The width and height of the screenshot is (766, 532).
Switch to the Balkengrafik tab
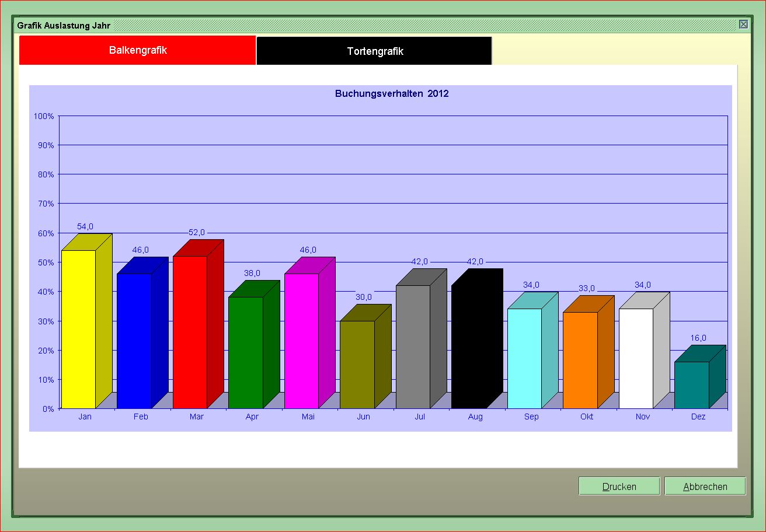coord(138,50)
